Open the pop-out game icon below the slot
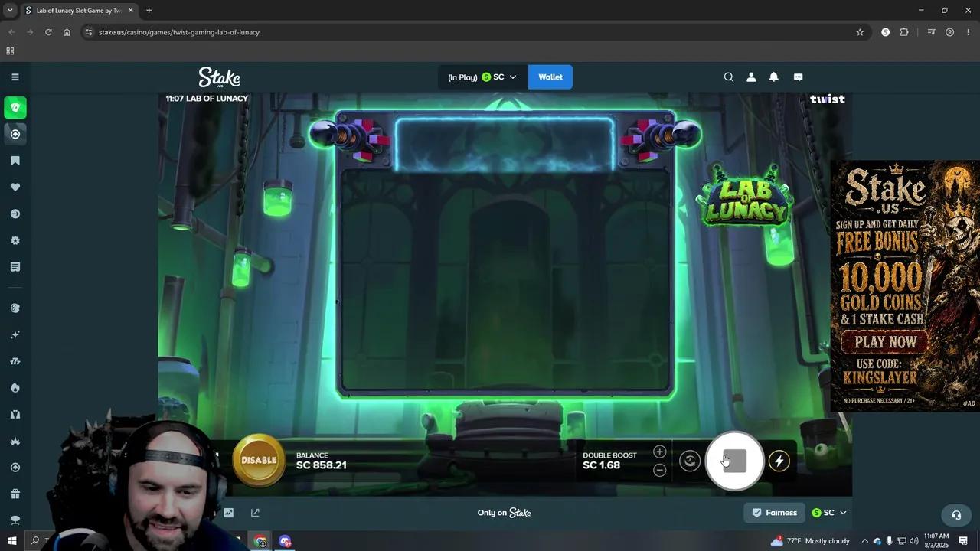The image size is (980, 551). [x=255, y=513]
